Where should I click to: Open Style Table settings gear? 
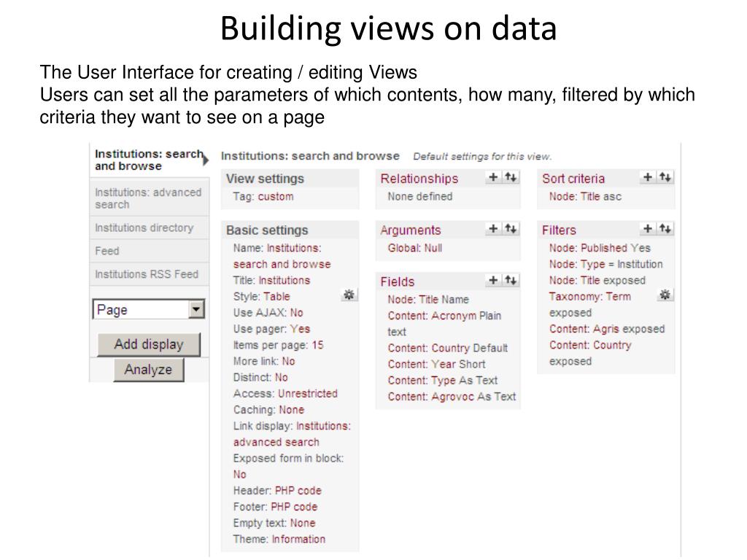pyautogui.click(x=349, y=295)
